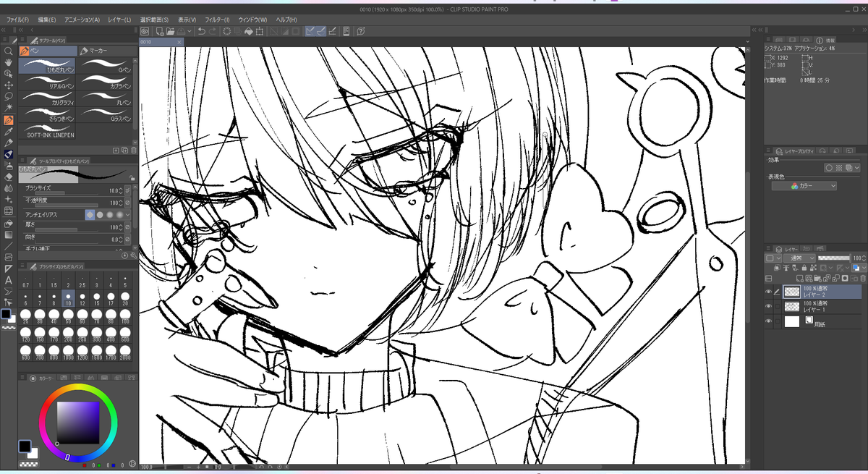
Task: Open the blending mode 通常 dropdown
Action: pyautogui.click(x=800, y=258)
